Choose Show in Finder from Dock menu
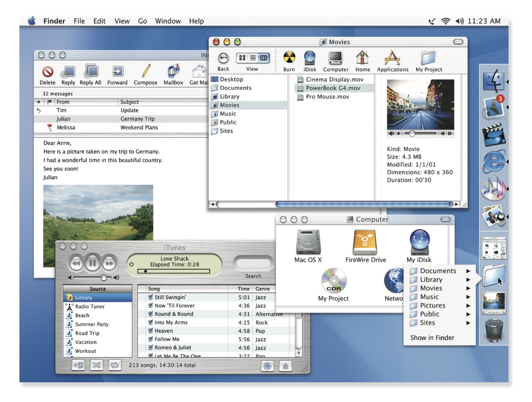This screenshot has width=532, height=402. click(x=432, y=338)
